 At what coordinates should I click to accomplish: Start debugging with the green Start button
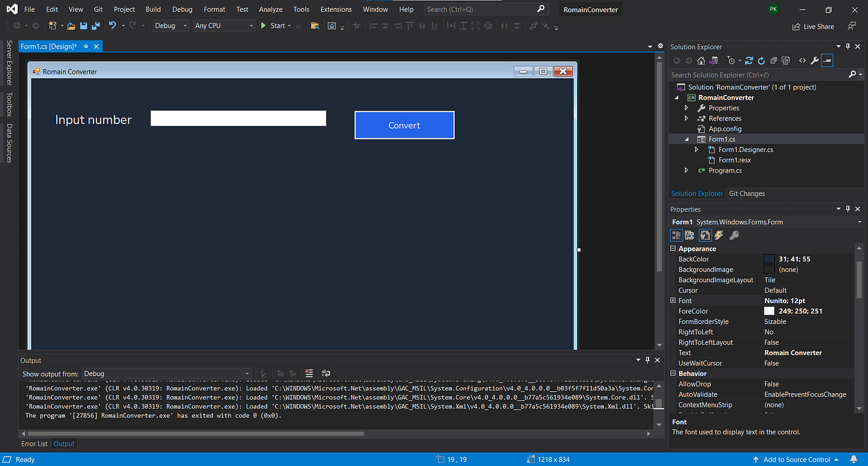point(274,26)
